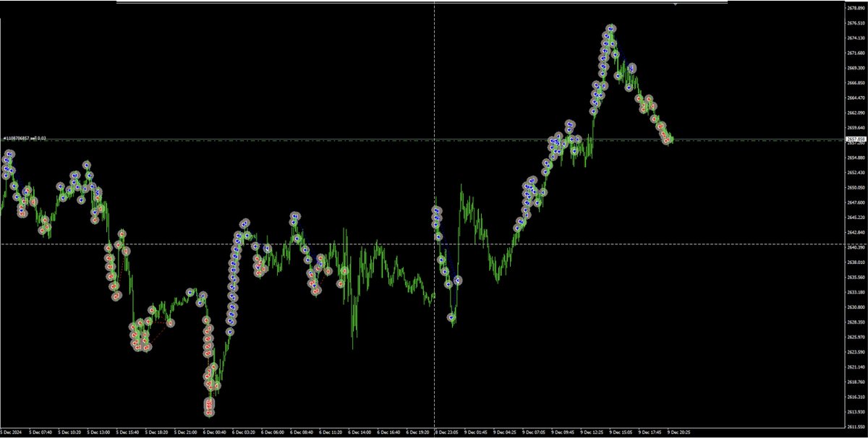This screenshot has height=438, width=868.
Task: Click the 5 Dec 13:00 time label
Action: pos(98,432)
